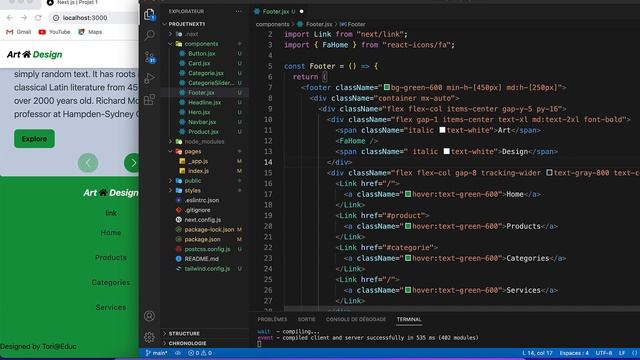
Task: Open the YouTube bookmark
Action: 54,32
